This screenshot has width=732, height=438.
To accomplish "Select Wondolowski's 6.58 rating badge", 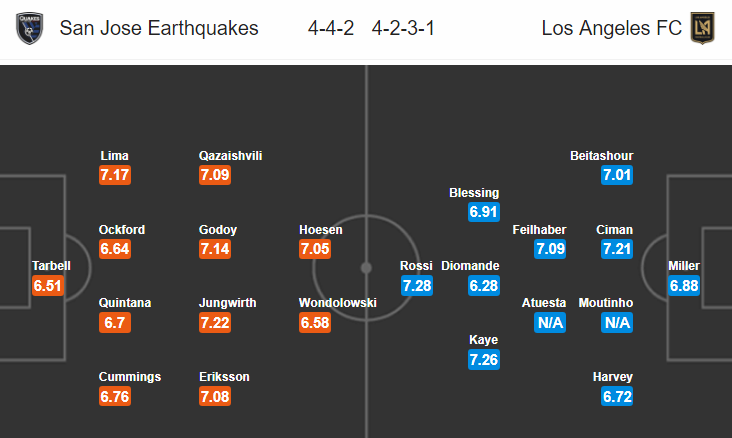I will point(315,323).
